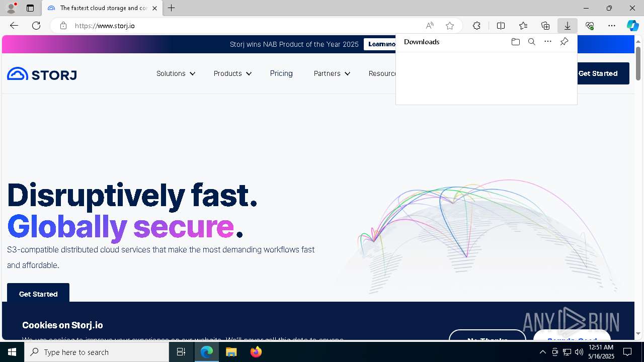This screenshot has height=362, width=644.
Task: Click the Downloads toolbar arrow icon
Action: pos(568,26)
